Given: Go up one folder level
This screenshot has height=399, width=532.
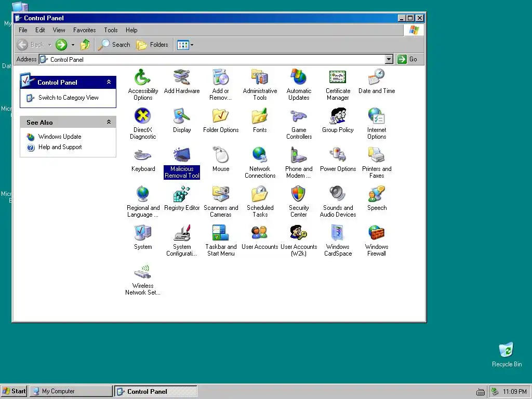Looking at the screenshot, I should (x=85, y=45).
